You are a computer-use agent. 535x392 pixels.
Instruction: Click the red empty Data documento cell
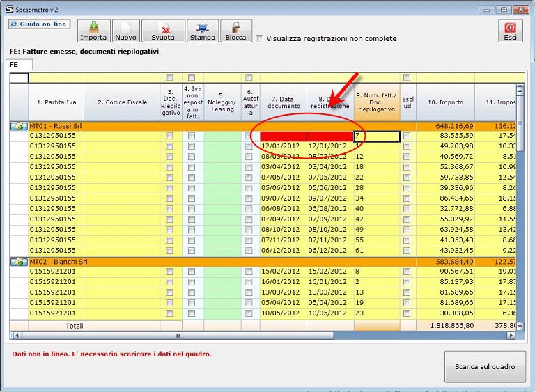[x=284, y=136]
